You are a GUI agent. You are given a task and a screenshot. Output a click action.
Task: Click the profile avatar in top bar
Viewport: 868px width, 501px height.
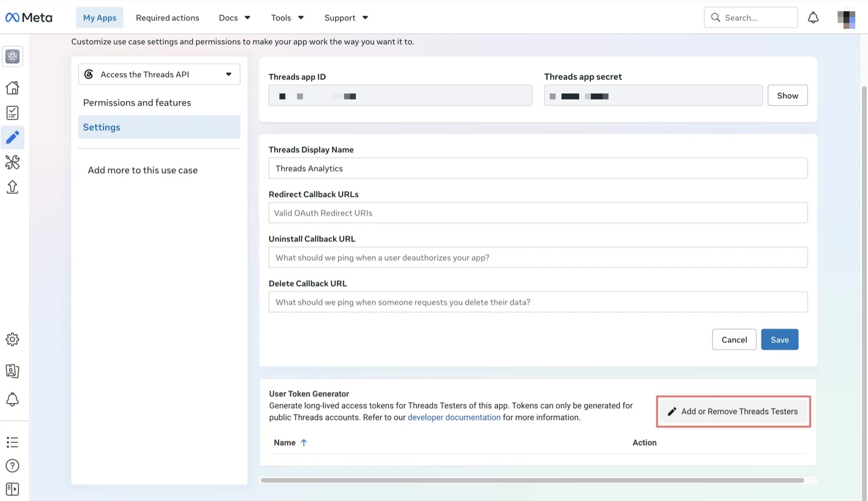[x=846, y=19]
